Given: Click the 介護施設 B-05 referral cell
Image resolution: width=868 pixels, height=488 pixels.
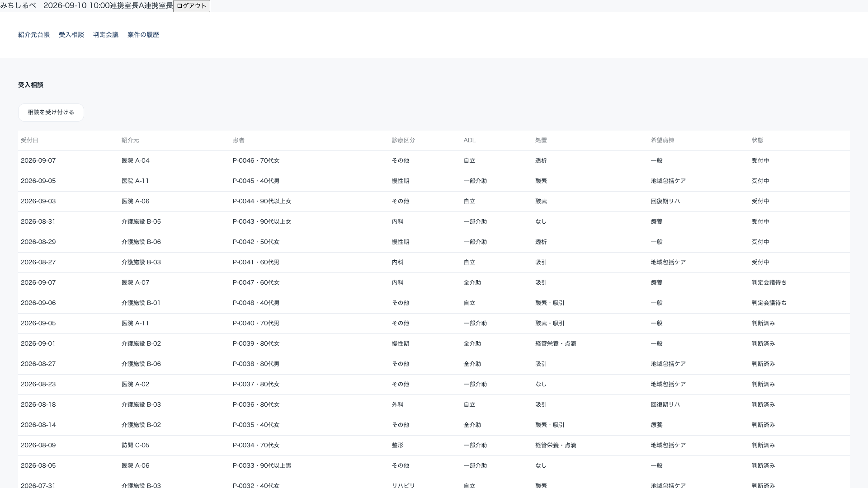Looking at the screenshot, I should coord(141,222).
